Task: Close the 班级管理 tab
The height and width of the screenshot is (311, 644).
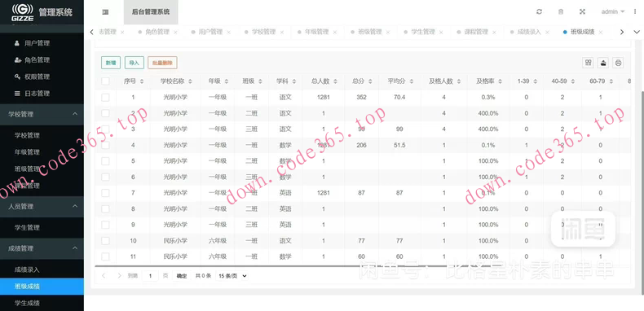Action: click(388, 32)
